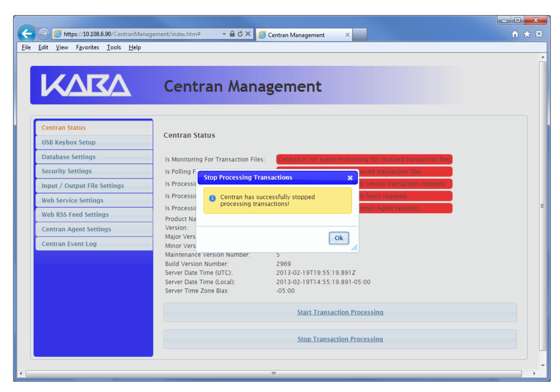
Task: Click the 'Maintenance Version Number:' label
Action: (x=208, y=255)
